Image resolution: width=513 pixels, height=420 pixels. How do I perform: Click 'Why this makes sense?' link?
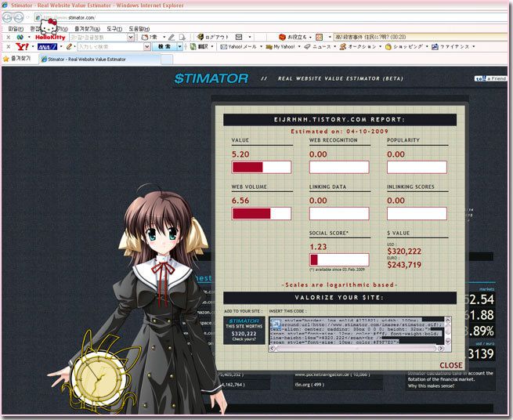coord(431,386)
